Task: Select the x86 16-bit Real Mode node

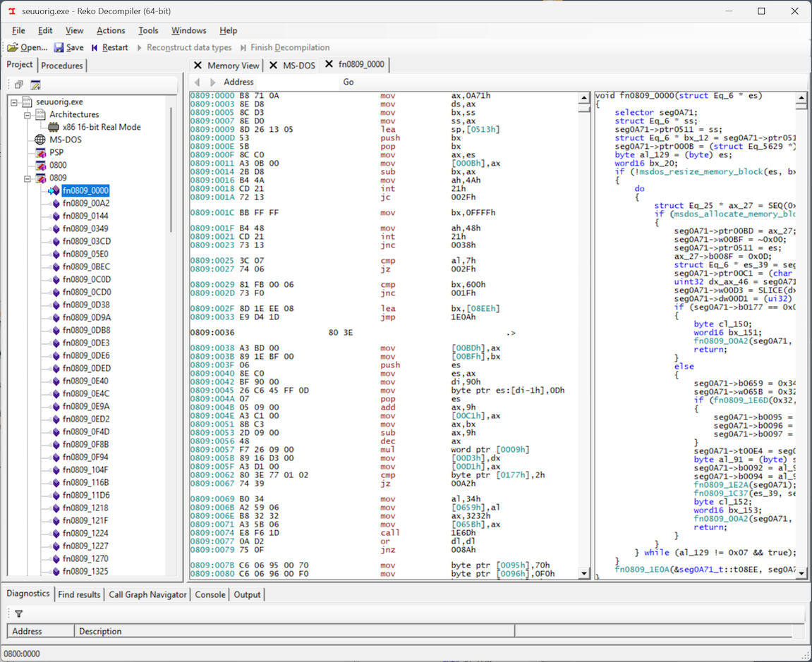Action: pos(101,127)
